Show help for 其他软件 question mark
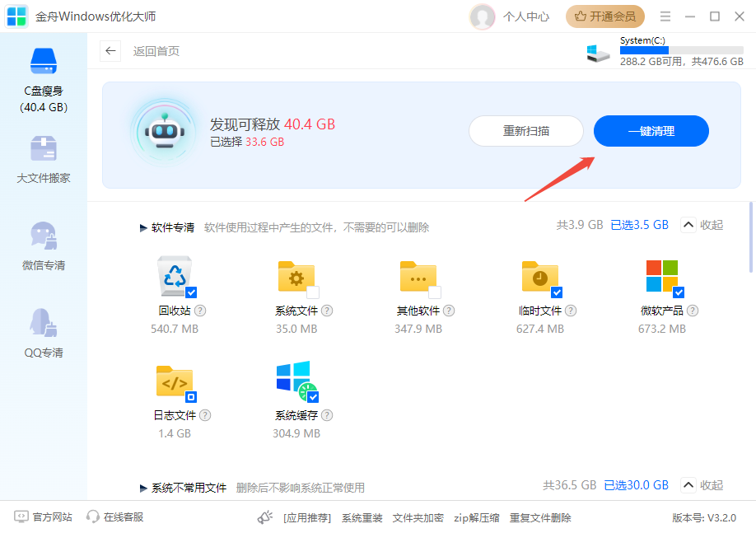 click(x=449, y=311)
